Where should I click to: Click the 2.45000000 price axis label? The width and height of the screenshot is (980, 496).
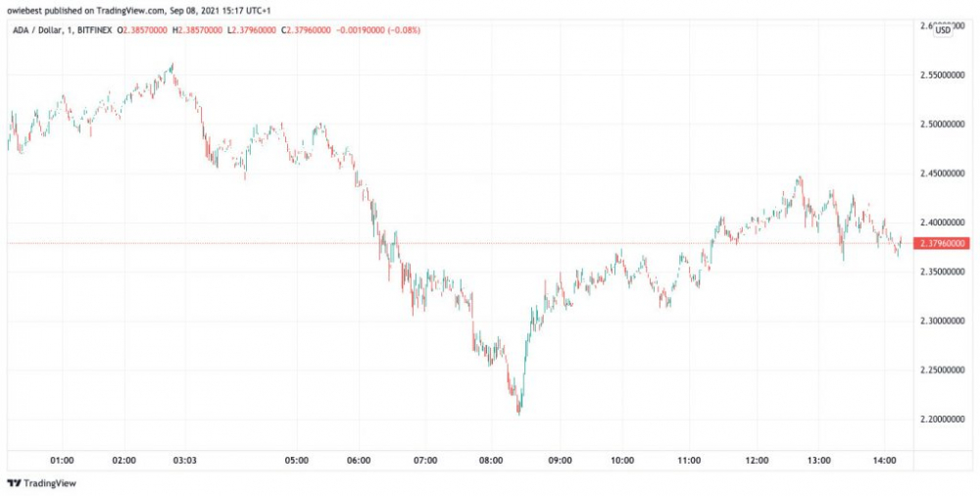944,174
